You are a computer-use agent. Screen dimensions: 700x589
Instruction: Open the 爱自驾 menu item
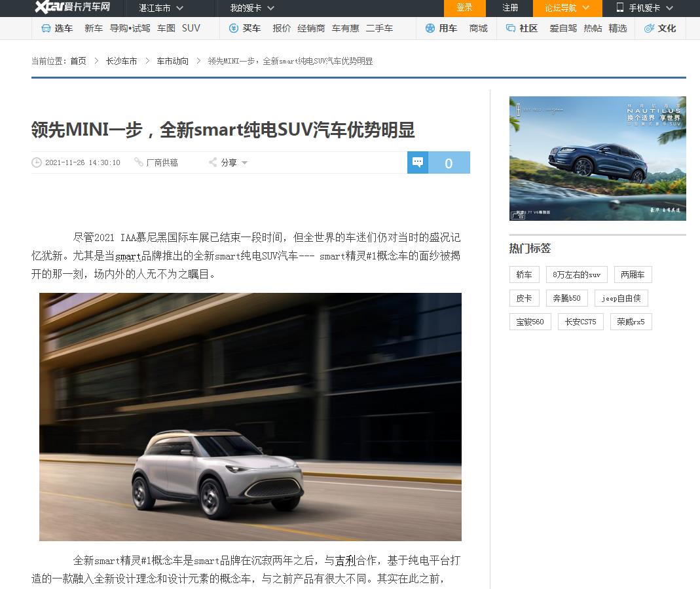tap(563, 29)
